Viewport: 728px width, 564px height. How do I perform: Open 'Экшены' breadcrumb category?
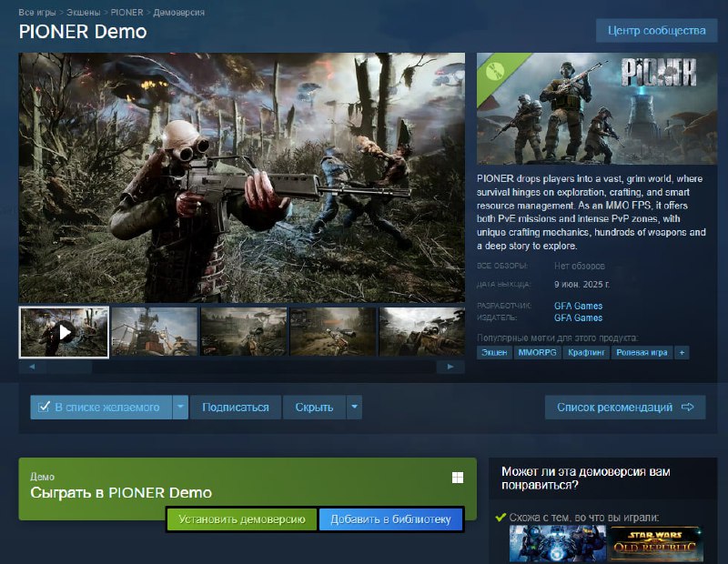pyautogui.click(x=85, y=14)
